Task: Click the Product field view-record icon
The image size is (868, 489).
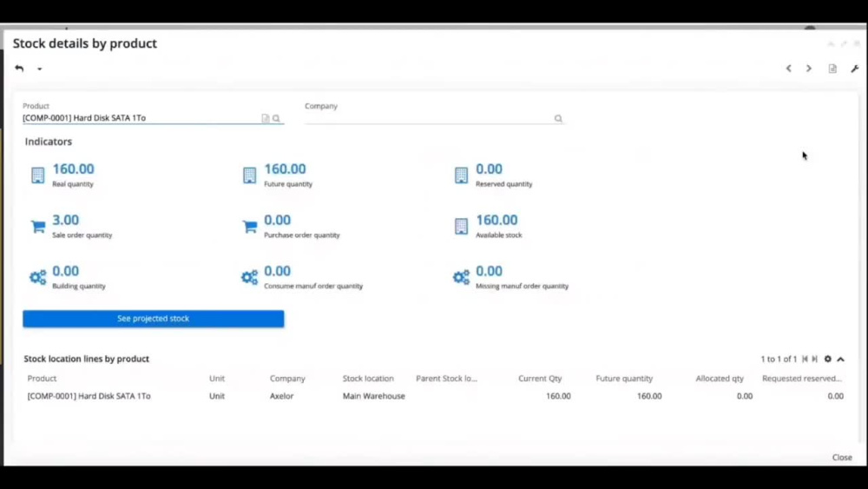Action: [x=265, y=118]
